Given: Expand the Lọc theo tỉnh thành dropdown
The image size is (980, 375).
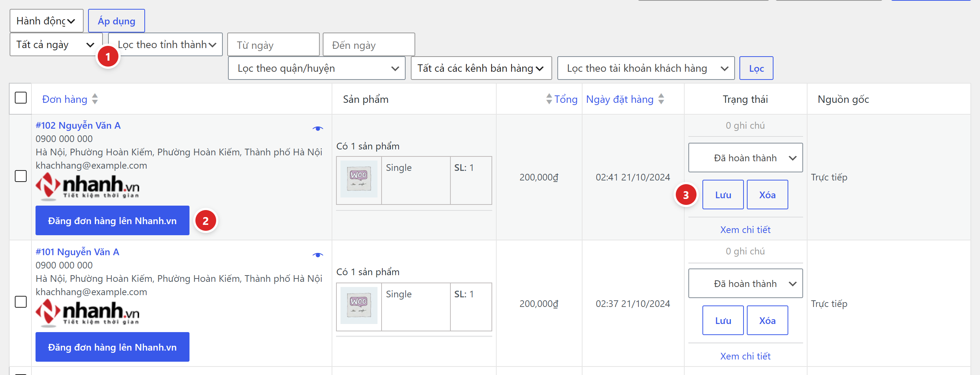Looking at the screenshot, I should pos(165,44).
